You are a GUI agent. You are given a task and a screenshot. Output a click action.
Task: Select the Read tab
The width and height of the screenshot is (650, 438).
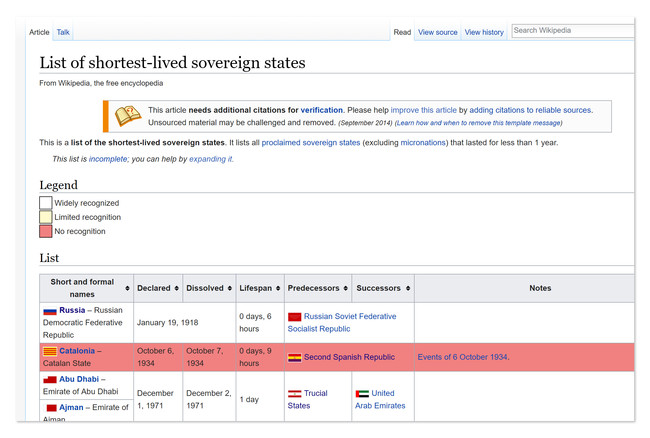coord(402,32)
